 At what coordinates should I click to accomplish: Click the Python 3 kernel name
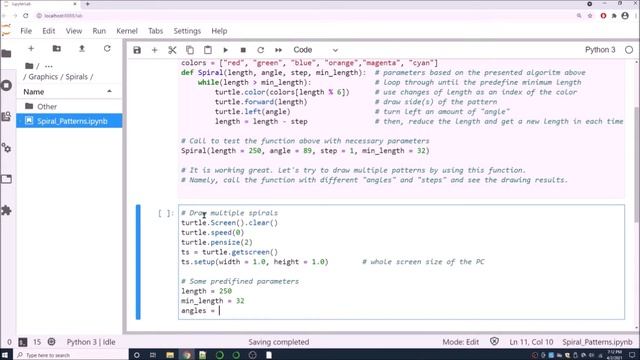click(600, 50)
